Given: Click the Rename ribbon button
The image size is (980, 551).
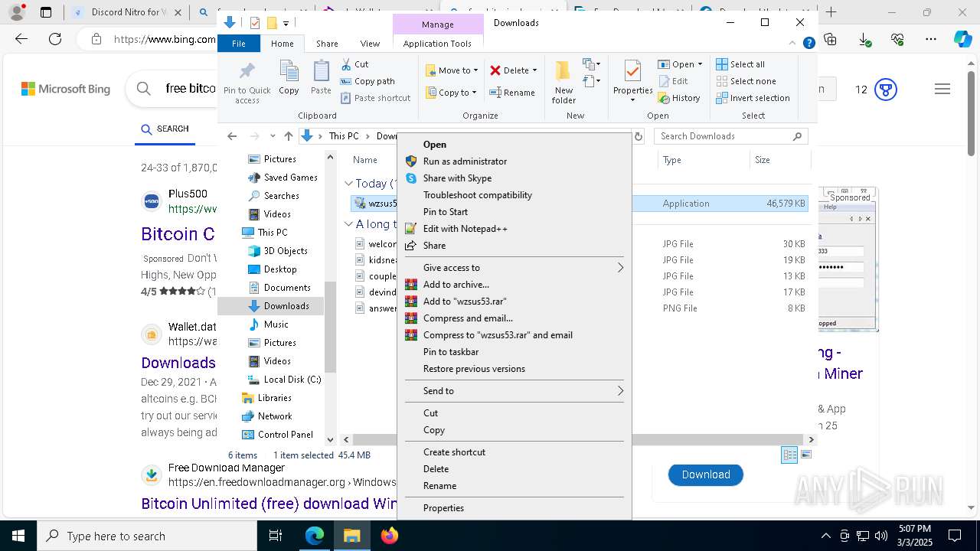Looking at the screenshot, I should click(x=512, y=93).
